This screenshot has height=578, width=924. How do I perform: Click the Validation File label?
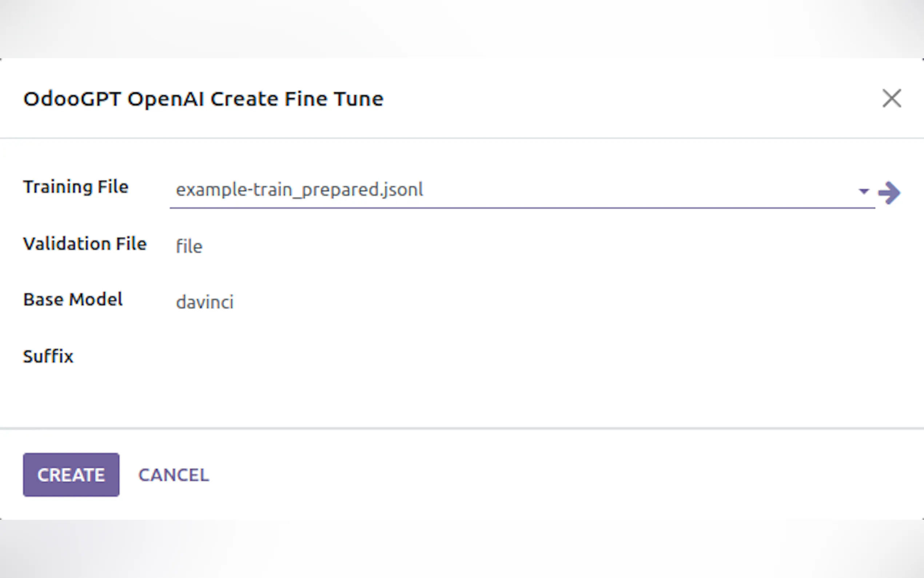85,244
